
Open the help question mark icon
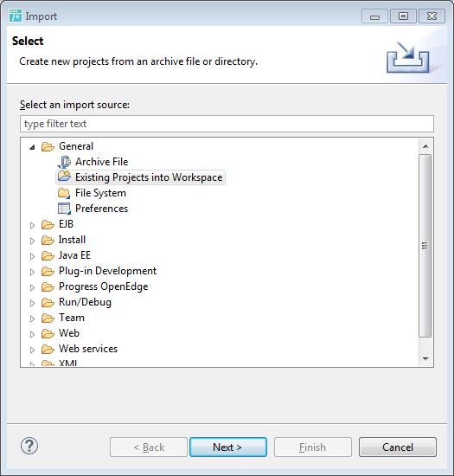pyautogui.click(x=29, y=446)
